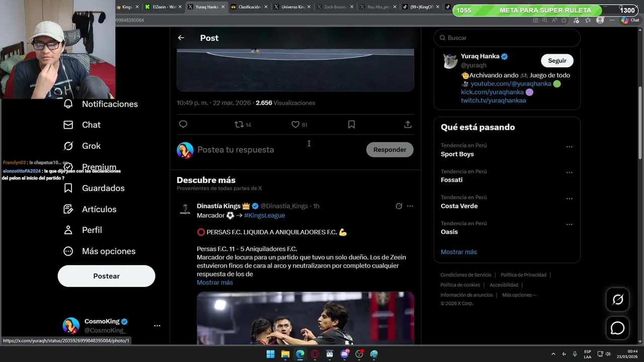
Task: Click Mostrar más under trends
Action: coord(459,252)
